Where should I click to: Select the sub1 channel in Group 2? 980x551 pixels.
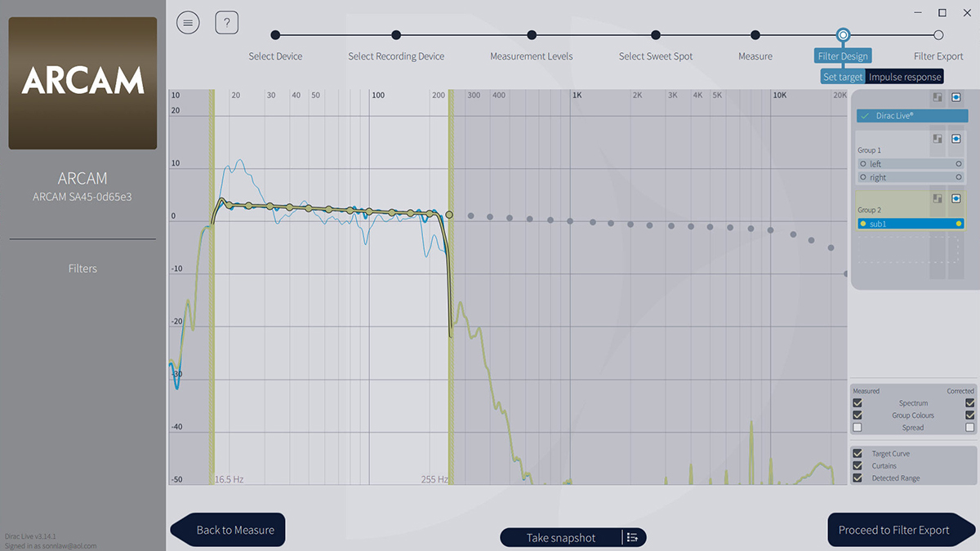(911, 224)
